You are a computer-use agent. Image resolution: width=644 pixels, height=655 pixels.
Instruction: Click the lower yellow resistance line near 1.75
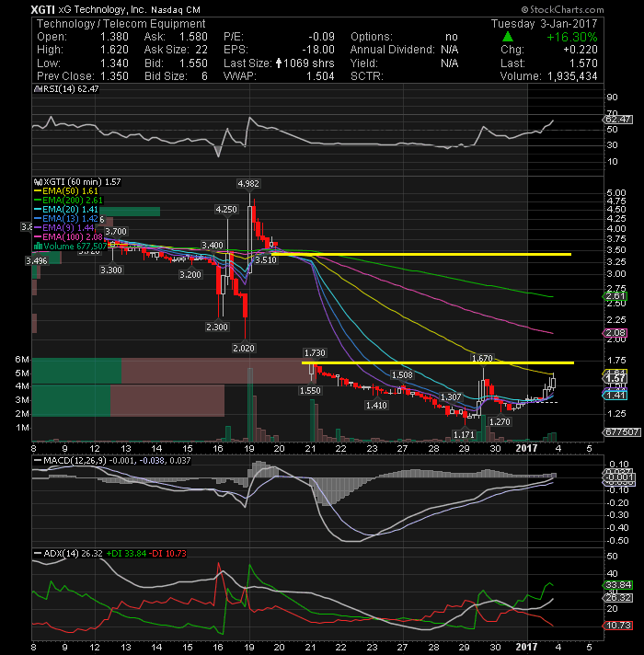tap(437, 362)
